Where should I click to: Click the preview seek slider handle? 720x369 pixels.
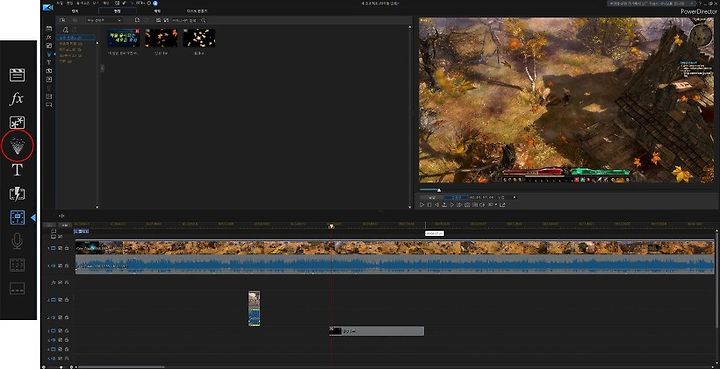pyautogui.click(x=439, y=190)
